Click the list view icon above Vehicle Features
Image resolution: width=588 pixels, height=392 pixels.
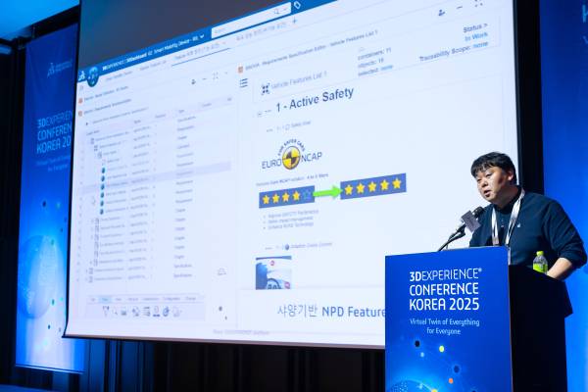coord(244,83)
